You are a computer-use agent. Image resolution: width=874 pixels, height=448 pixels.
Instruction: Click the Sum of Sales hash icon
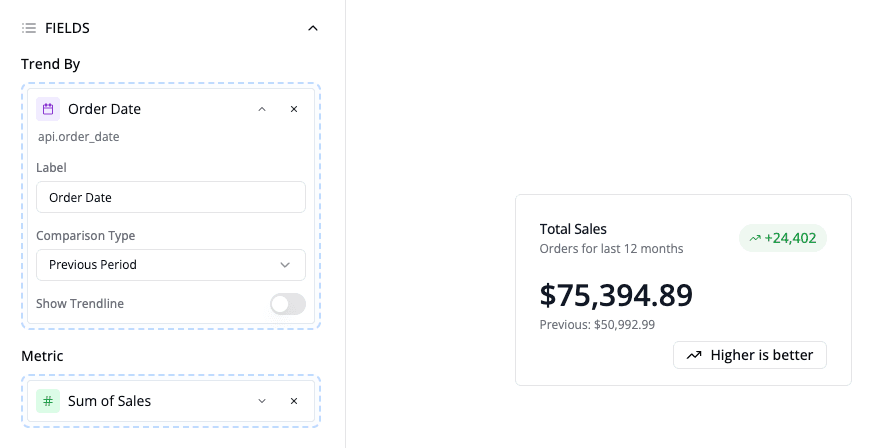click(x=48, y=401)
